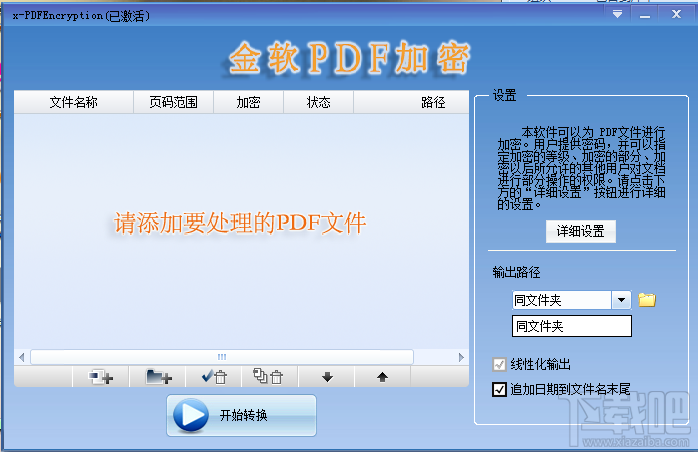698x452 pixels.
Task: Click the add PDF file icon
Action: [101, 377]
